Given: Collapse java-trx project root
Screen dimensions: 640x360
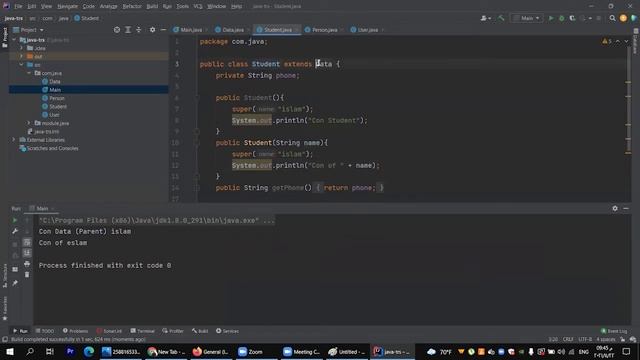Looking at the screenshot, I should pyautogui.click(x=15, y=40).
